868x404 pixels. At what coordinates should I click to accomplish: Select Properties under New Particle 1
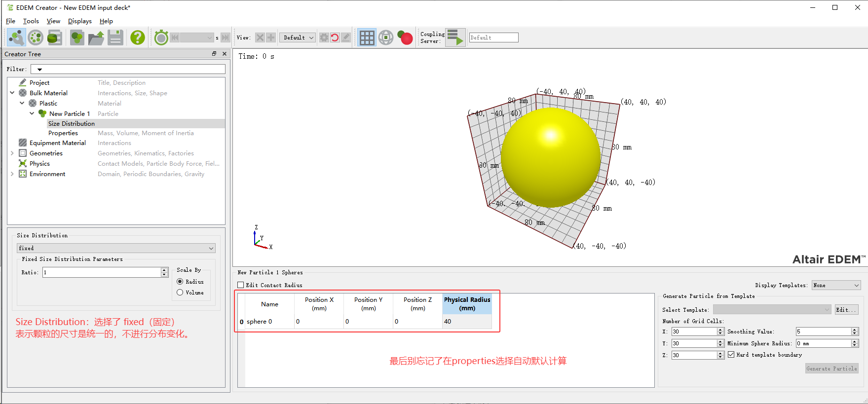coord(63,133)
